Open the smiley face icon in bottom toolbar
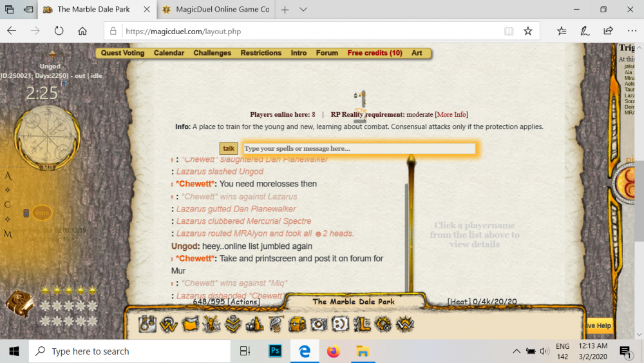 click(x=341, y=324)
